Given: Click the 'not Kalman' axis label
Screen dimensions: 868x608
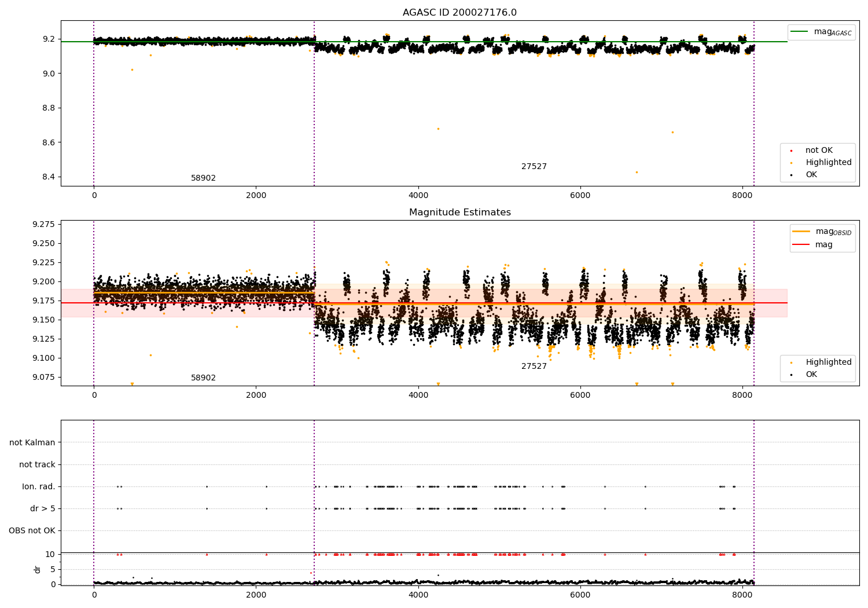Looking at the screenshot, I should (32, 443).
